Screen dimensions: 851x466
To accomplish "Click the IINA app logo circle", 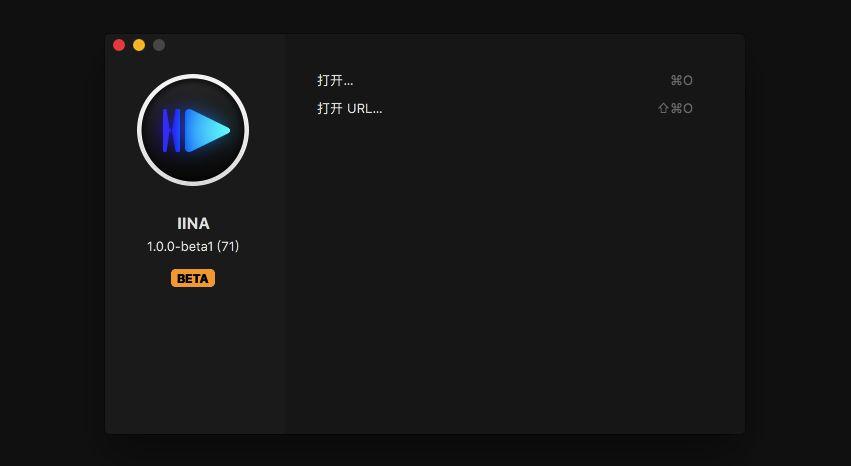I will click(193, 130).
